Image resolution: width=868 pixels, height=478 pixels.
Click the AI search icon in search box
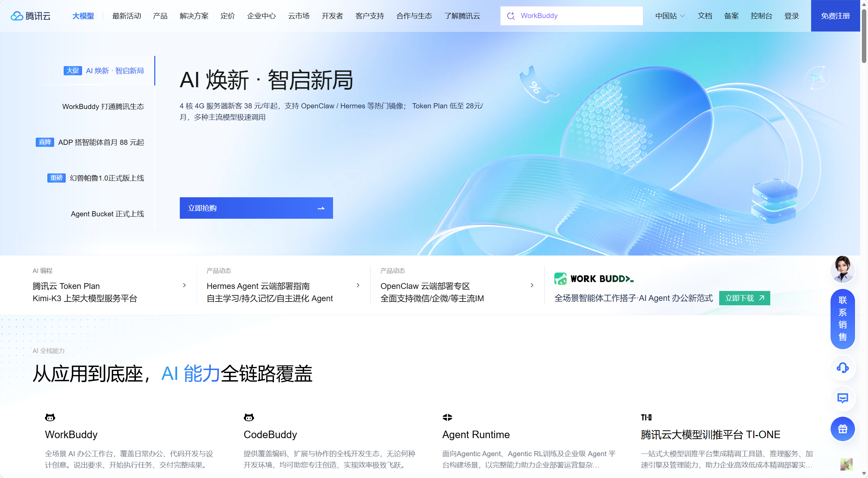pyautogui.click(x=511, y=16)
